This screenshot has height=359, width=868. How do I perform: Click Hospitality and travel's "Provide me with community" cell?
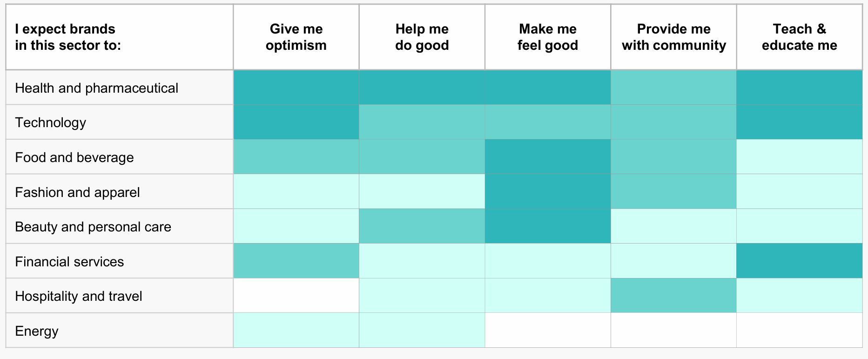pos(673,296)
